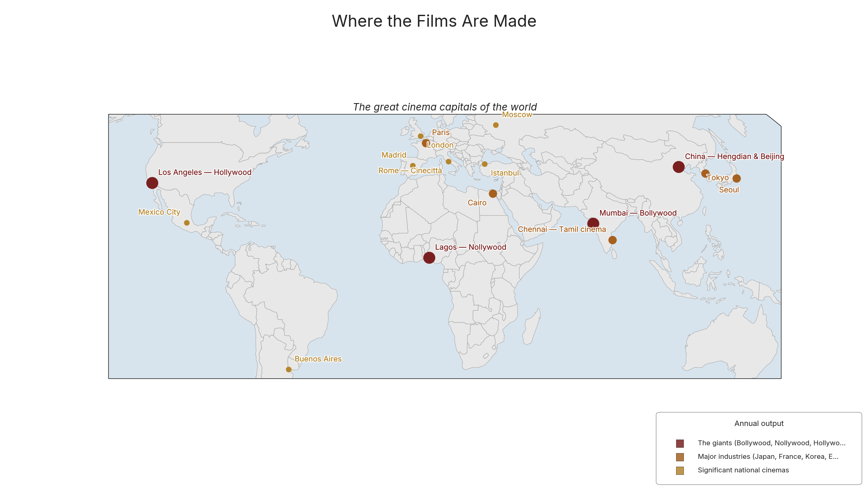Select the Mexico City marker dot
The image size is (868, 488).
(187, 223)
